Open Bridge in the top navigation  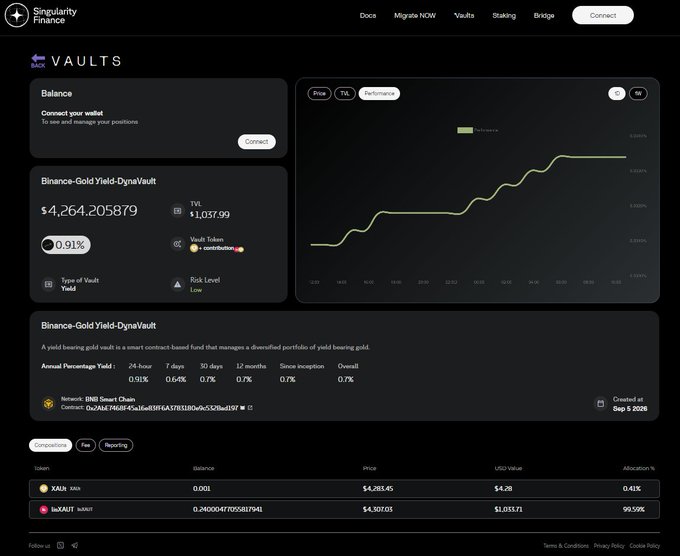click(x=544, y=16)
